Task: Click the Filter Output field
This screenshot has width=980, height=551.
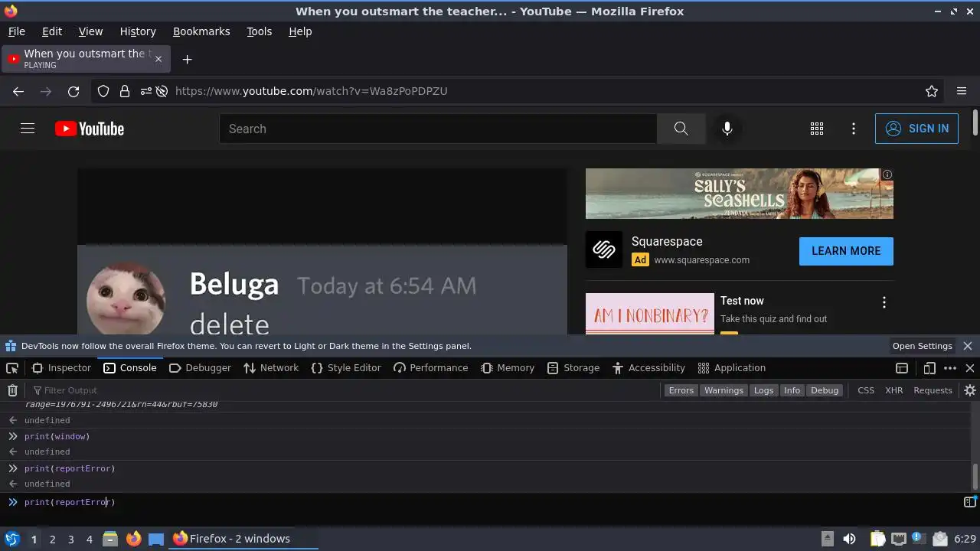Action: pos(345,390)
